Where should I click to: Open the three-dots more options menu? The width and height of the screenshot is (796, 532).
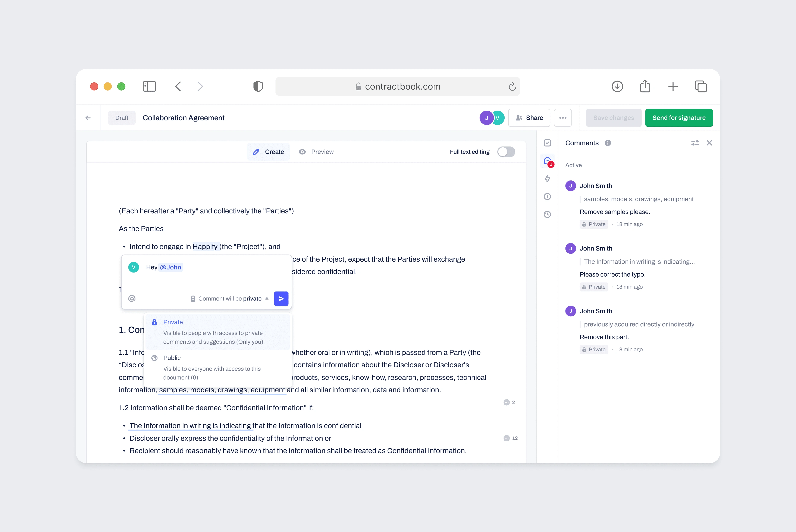[x=562, y=118]
